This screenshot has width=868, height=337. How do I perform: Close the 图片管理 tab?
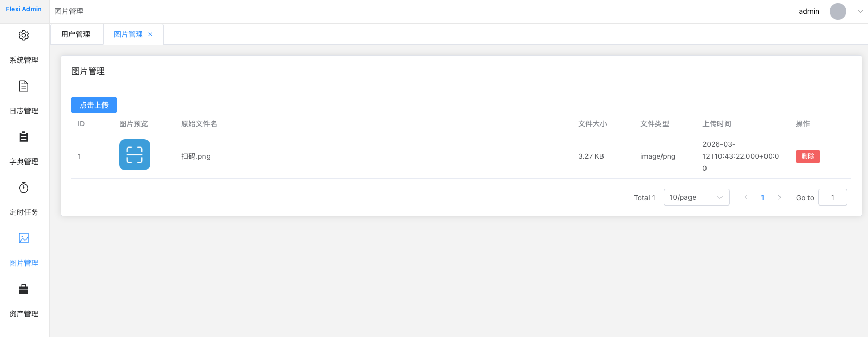point(150,34)
